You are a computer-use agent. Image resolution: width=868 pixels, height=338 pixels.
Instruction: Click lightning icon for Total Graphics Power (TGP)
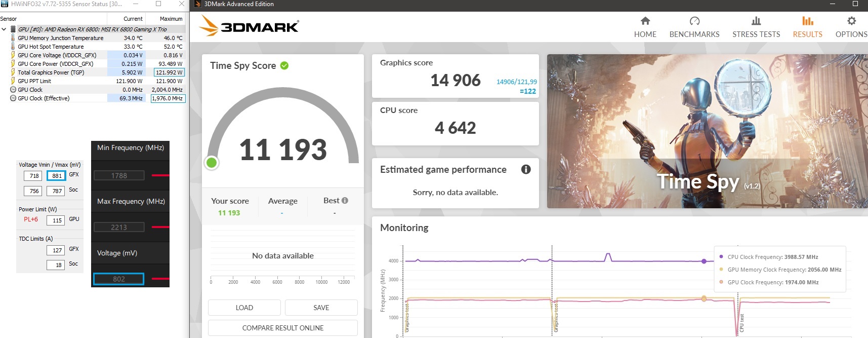coord(13,72)
